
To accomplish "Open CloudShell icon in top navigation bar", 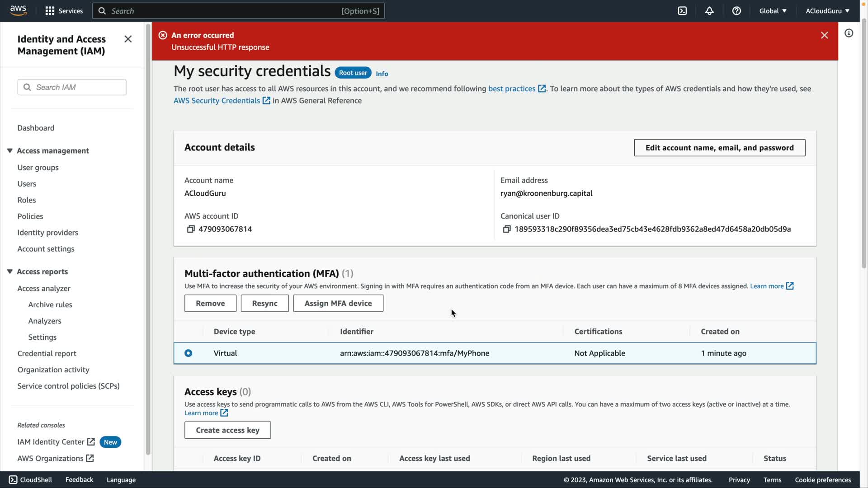I will click(x=682, y=11).
